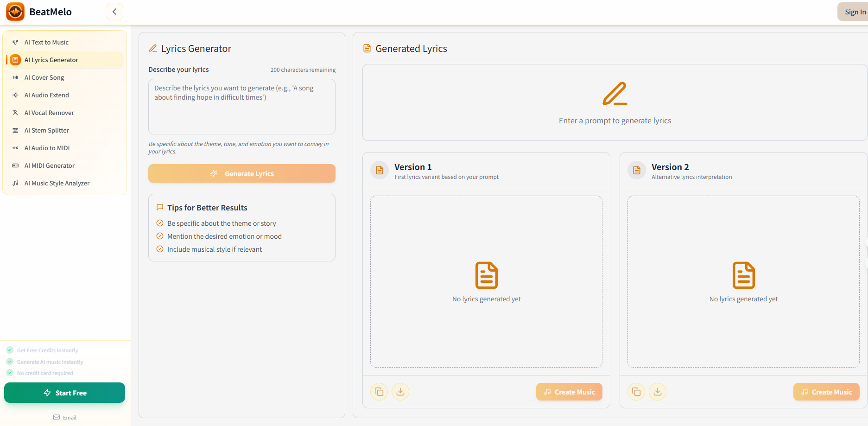Click the Describe your lyrics label
868x426 pixels.
(178, 70)
